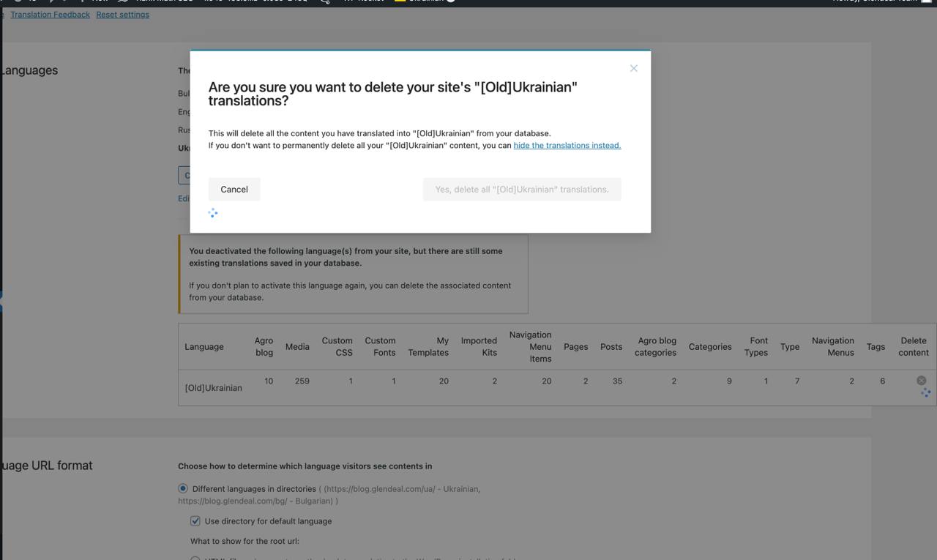Click the 'Posts' column header

click(611, 347)
